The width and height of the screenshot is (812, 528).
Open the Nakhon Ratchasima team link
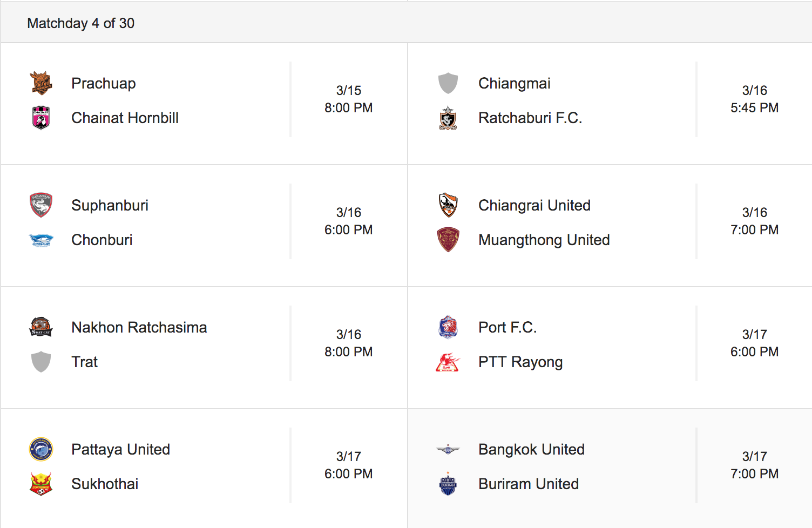[139, 327]
